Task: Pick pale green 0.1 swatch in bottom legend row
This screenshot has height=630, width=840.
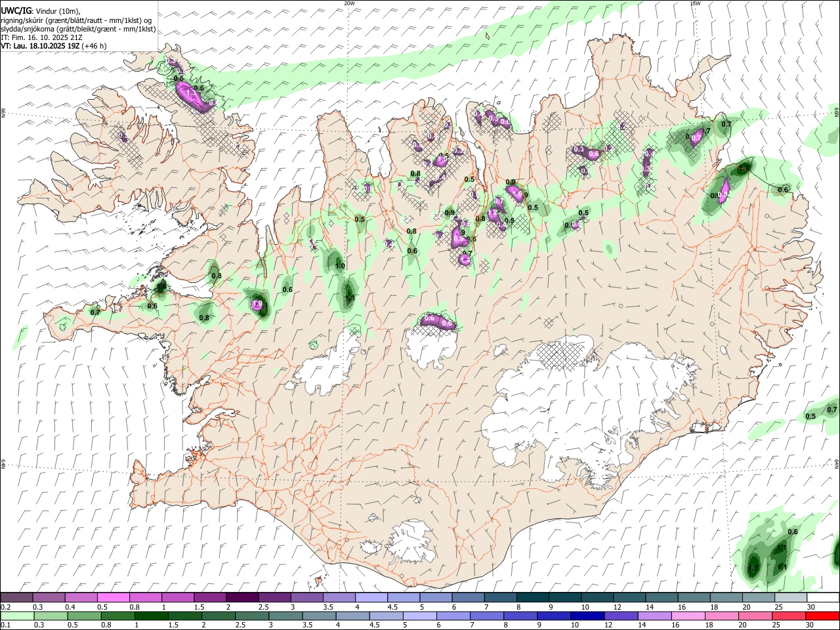Action: (17, 616)
